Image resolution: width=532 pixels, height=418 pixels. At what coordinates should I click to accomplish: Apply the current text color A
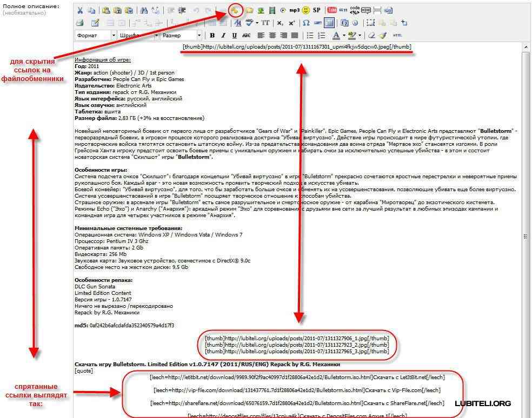pyautogui.click(x=336, y=35)
